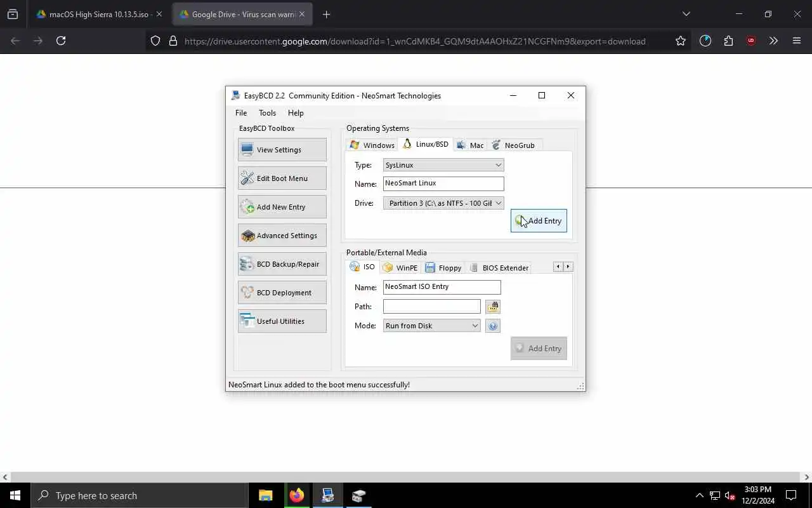Click Add Entry in Portable/External Media section
This screenshot has height=508, width=812.
539,349
